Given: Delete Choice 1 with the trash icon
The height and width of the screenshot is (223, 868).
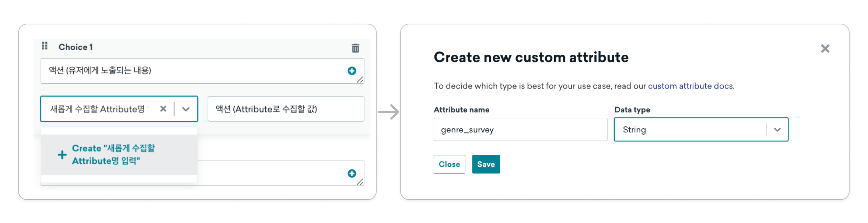Looking at the screenshot, I should pyautogui.click(x=355, y=48).
